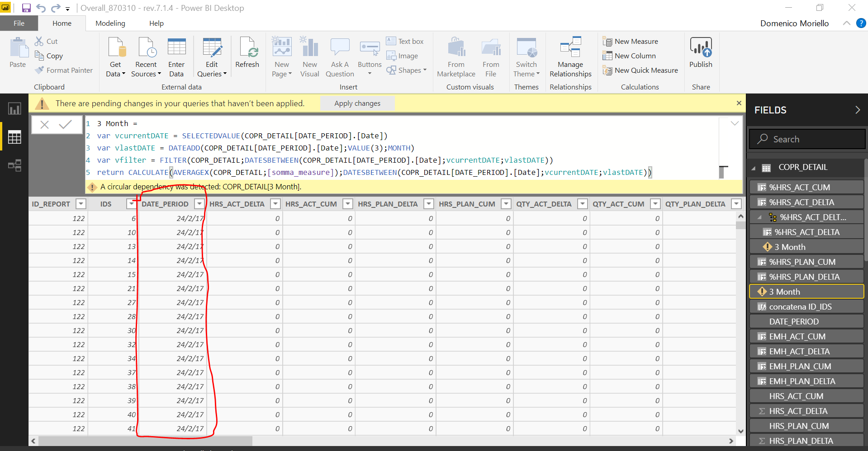The width and height of the screenshot is (868, 451).
Task: Insert a Text box
Action: coord(405,41)
